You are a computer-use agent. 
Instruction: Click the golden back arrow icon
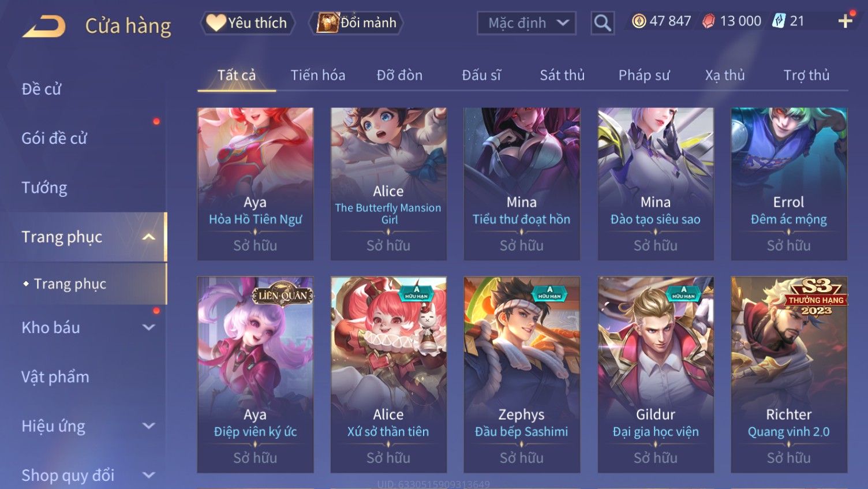44,27
